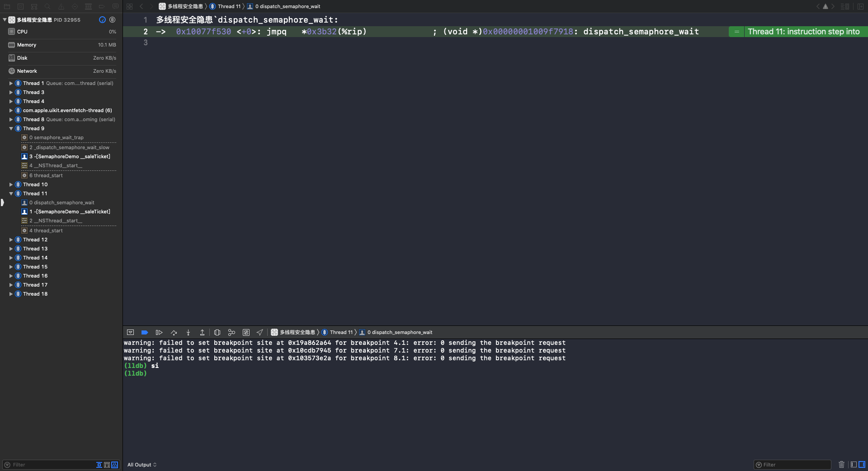The width and height of the screenshot is (868, 471).
Task: Click dispatch_semaphore_wait in debug bar path
Action: coord(396,332)
